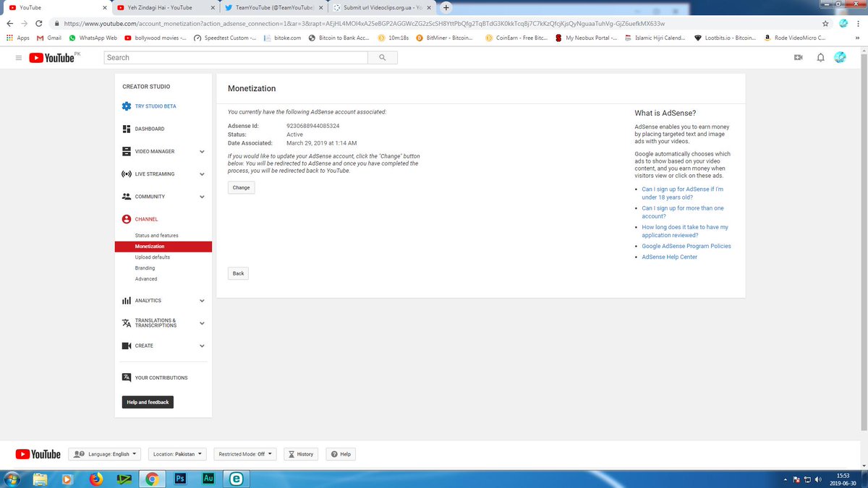Click the Change AdSense button

(242, 187)
